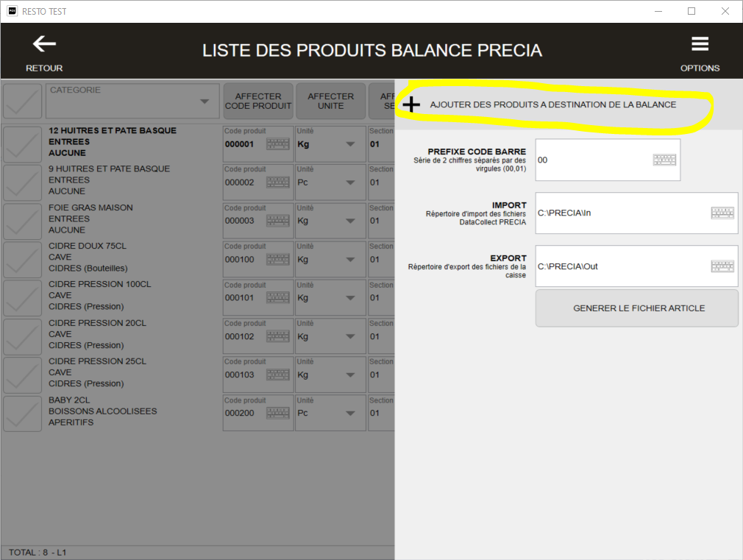This screenshot has width=743, height=560.
Task: Check FOIE GRAS MAISON row
Action: [x=22, y=221]
